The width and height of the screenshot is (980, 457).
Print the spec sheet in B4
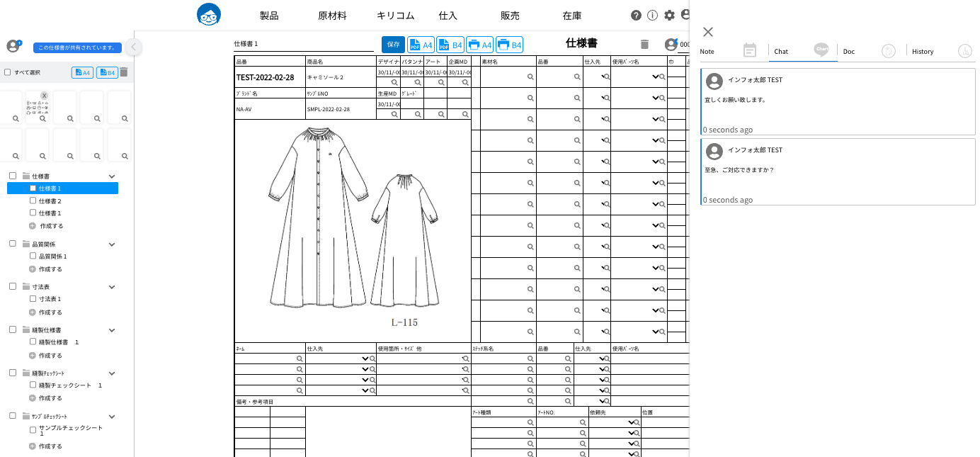509,45
